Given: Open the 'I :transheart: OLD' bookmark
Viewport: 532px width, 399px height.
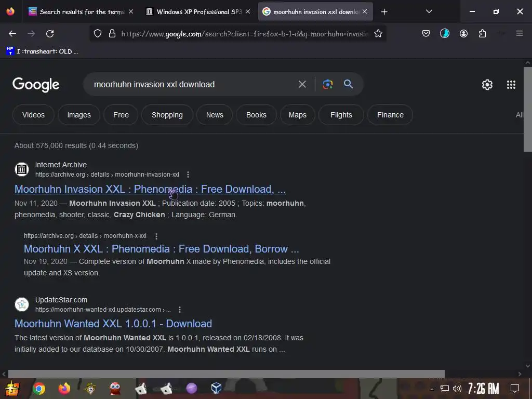Looking at the screenshot, I should coord(43,51).
